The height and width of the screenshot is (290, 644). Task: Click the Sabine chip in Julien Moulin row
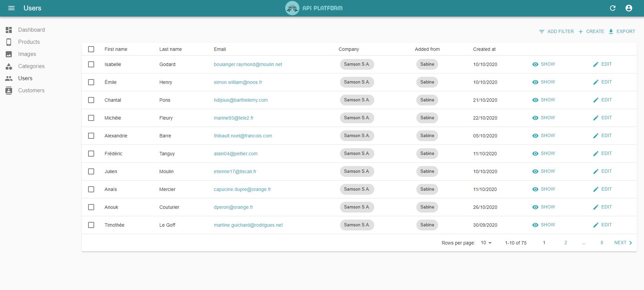coord(427,171)
